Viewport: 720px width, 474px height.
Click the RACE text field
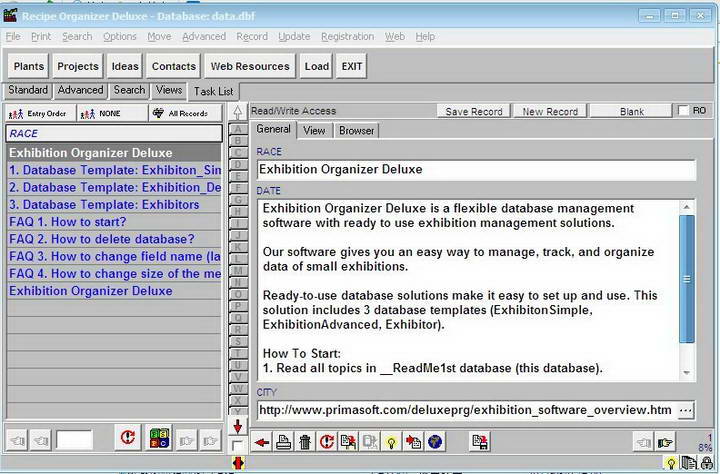tap(476, 169)
